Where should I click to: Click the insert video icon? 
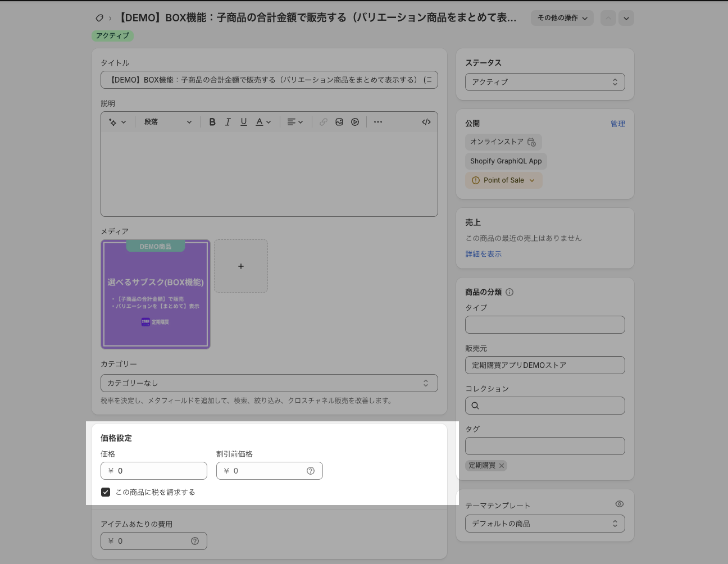pos(355,122)
